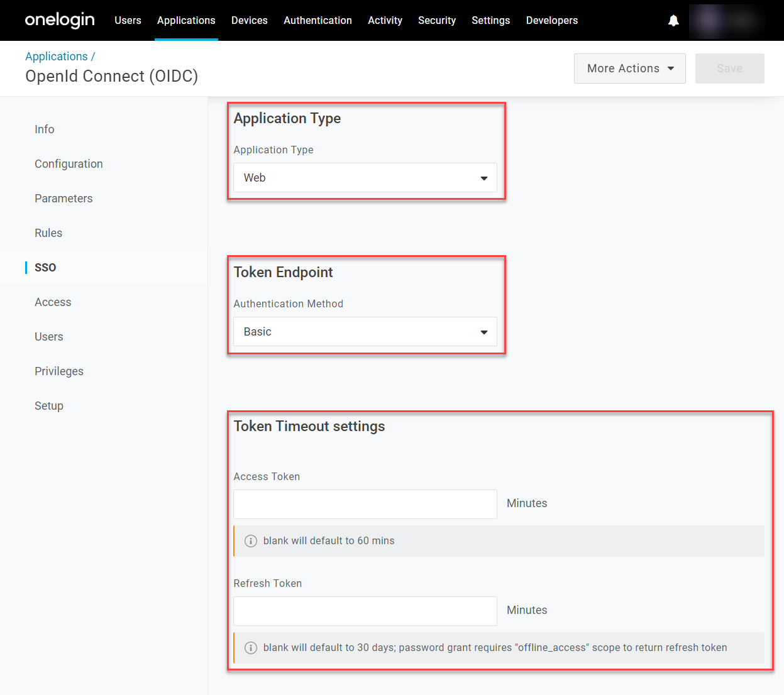Navigate back using the Applications breadcrumb link

pos(57,56)
